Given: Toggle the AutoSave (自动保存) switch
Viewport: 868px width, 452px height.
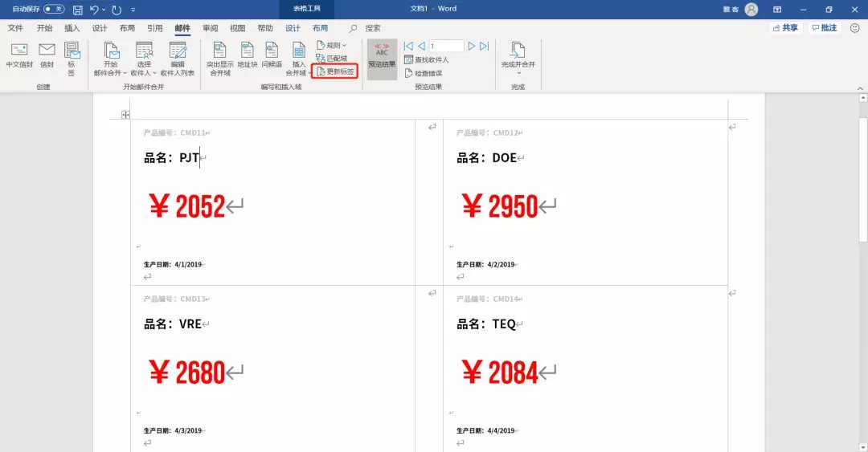Looking at the screenshot, I should coord(54,10).
